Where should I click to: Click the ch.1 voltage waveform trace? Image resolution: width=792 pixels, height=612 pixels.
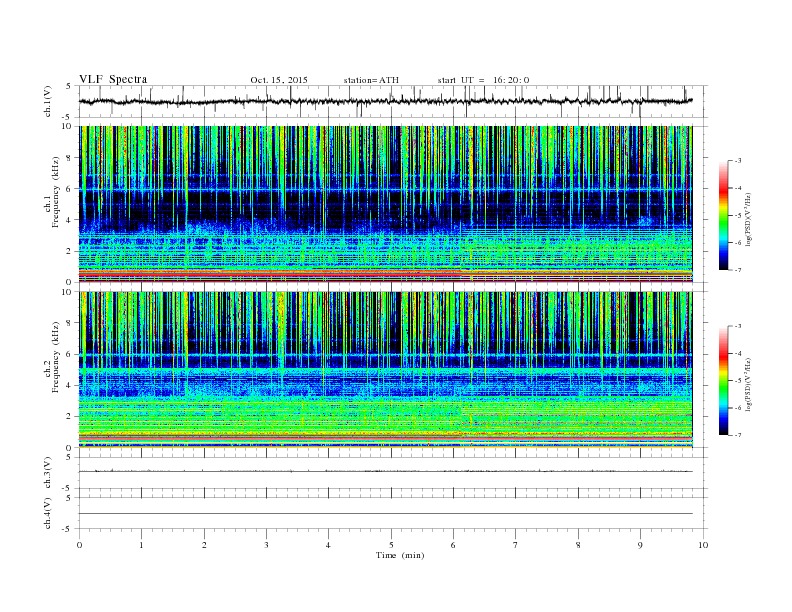pyautogui.click(x=385, y=101)
